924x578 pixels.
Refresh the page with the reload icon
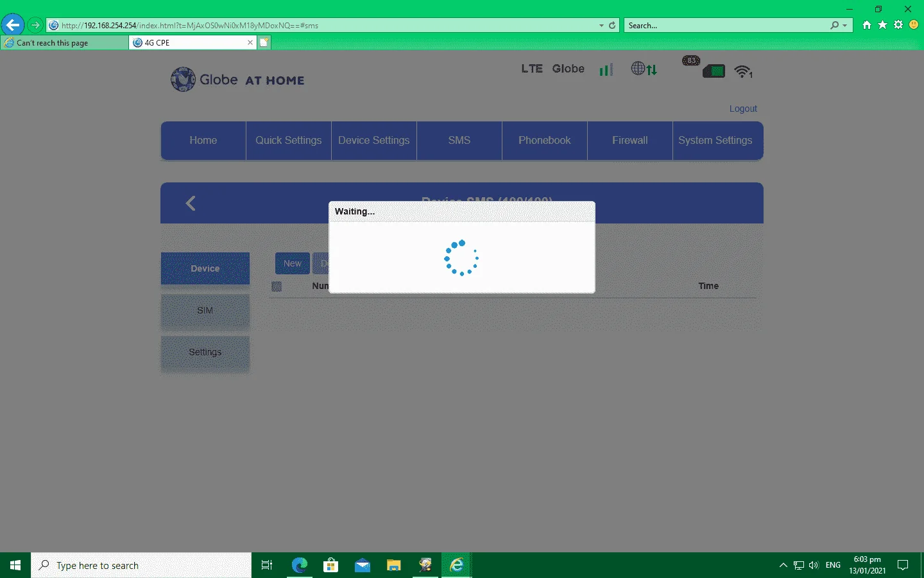pyautogui.click(x=612, y=25)
